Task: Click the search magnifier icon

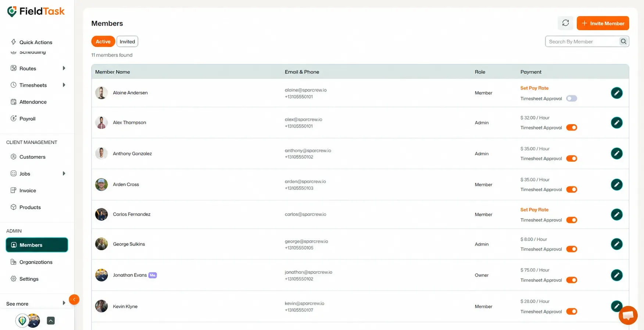Action: tap(623, 42)
